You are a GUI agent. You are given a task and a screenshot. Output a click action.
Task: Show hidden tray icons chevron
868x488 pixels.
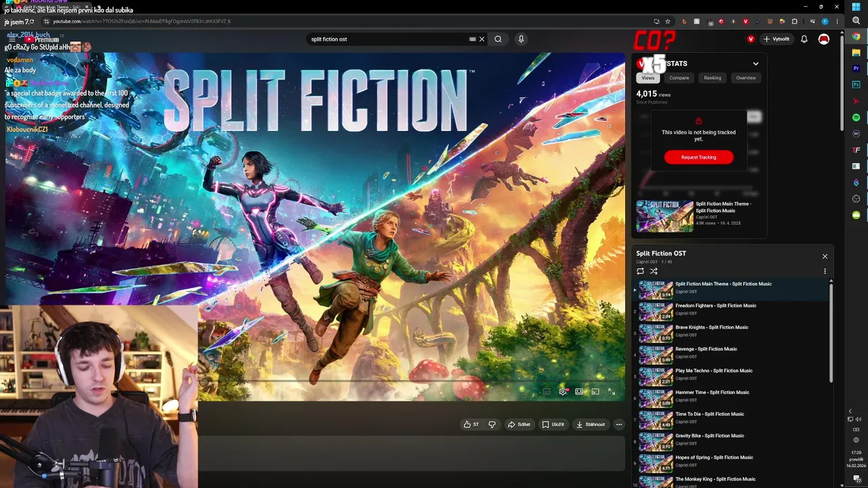[850, 411]
